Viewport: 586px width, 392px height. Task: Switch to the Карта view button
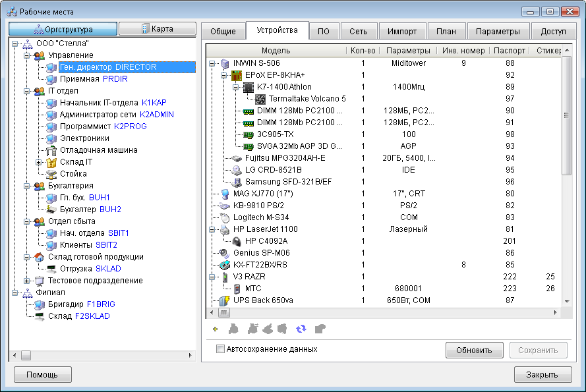[x=158, y=29]
